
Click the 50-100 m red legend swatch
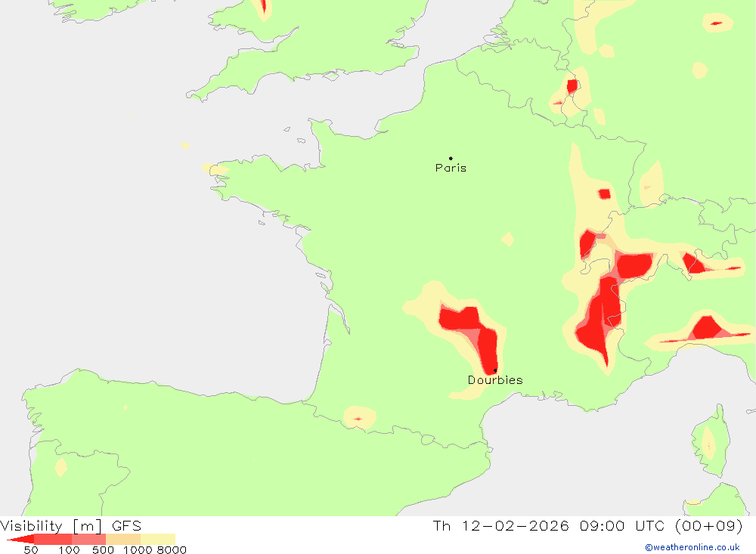[53, 539]
